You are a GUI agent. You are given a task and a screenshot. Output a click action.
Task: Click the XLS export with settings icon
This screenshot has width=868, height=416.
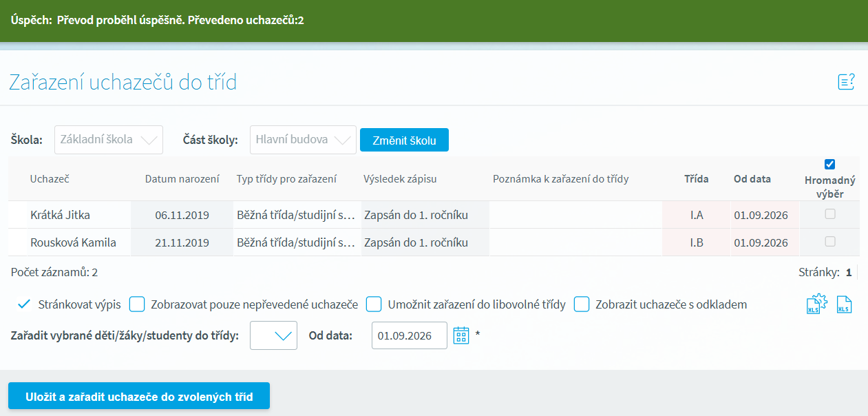(x=816, y=304)
